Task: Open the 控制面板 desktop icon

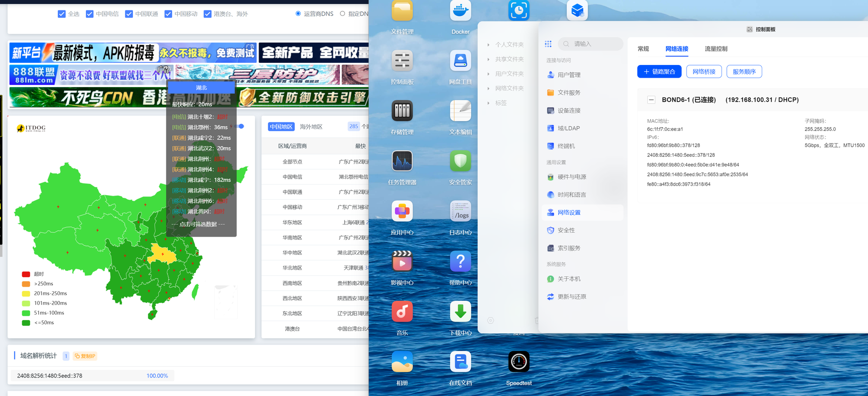Action: [x=402, y=61]
